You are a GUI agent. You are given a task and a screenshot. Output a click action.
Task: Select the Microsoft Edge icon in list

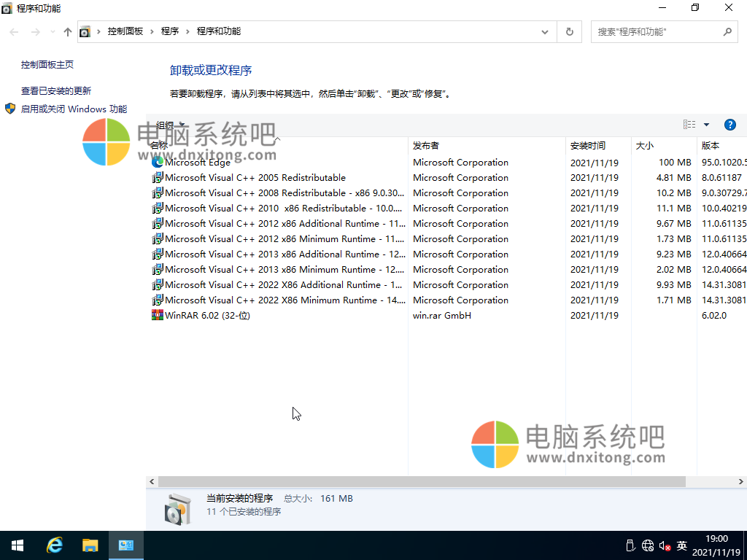point(157,163)
